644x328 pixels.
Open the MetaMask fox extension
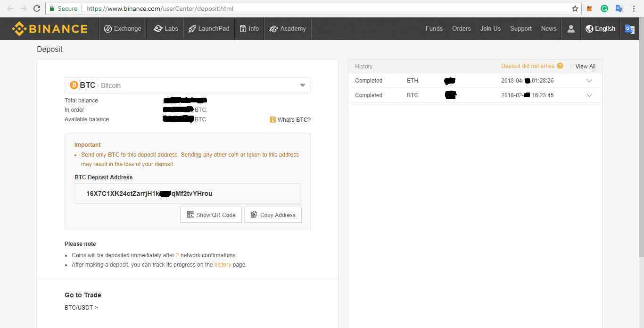[x=589, y=8]
